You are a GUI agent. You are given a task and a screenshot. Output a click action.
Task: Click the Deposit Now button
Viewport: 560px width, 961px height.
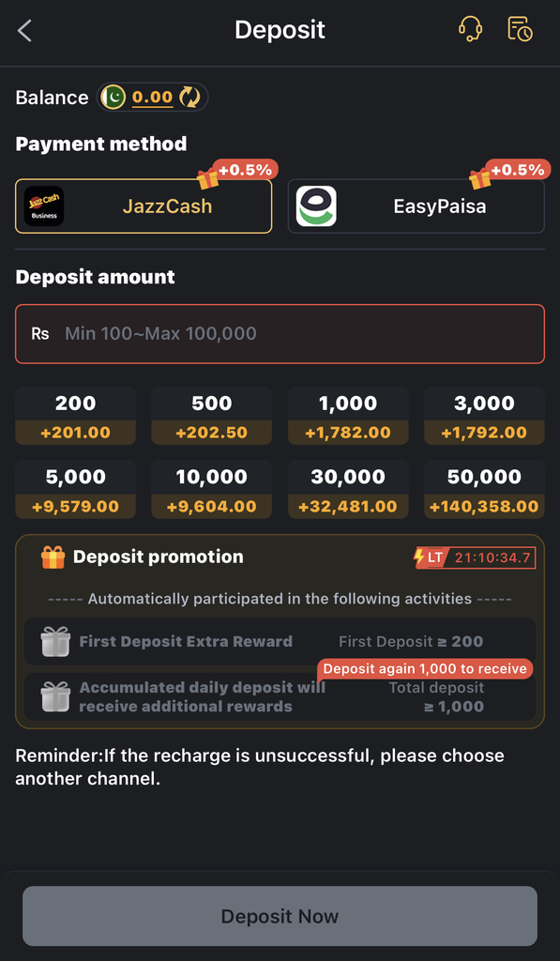pos(280,916)
